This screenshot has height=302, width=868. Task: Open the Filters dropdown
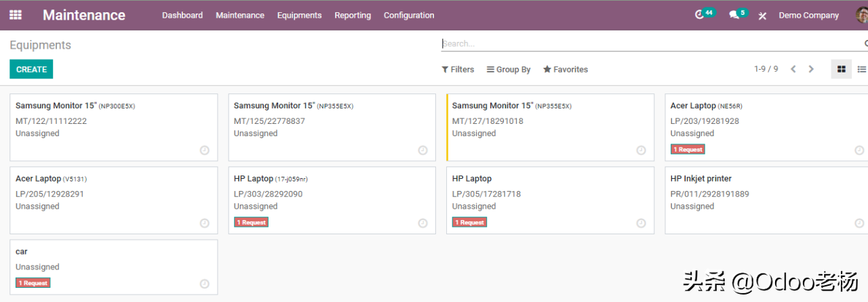[458, 69]
